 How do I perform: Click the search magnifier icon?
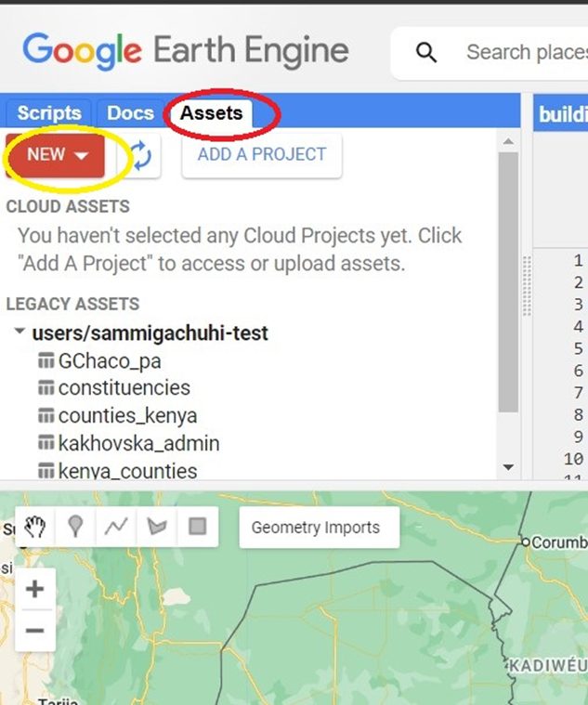click(425, 52)
